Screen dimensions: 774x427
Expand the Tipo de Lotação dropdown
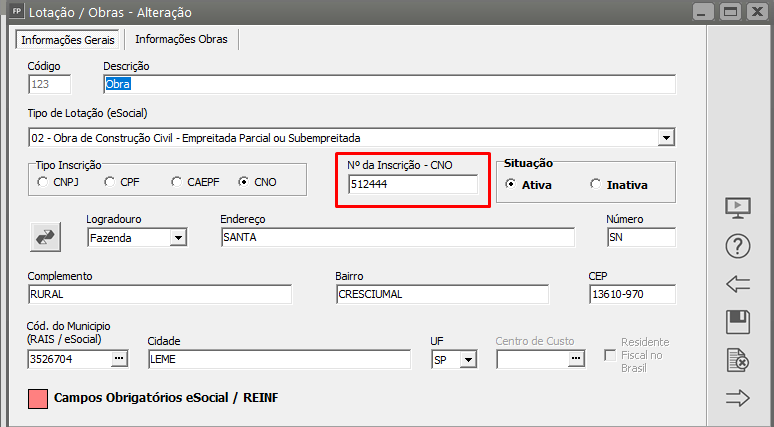(666, 137)
